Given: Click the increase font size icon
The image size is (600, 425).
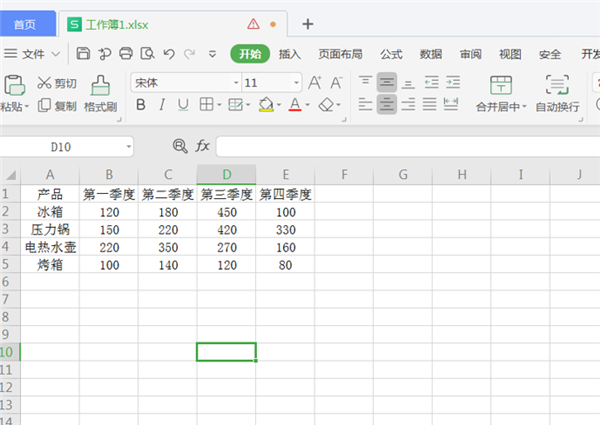Looking at the screenshot, I should click(x=315, y=83).
